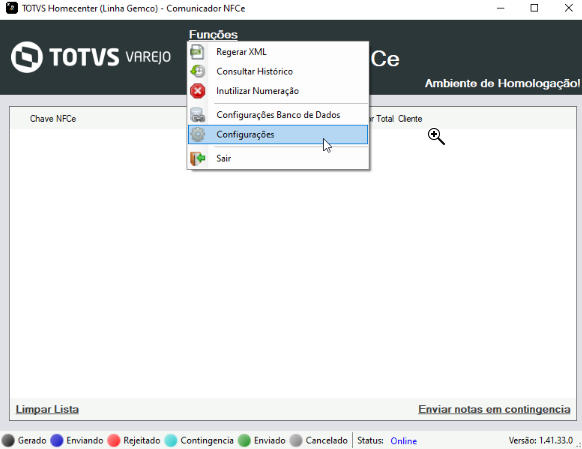This screenshot has width=582, height=449.
Task: Click the Configurações Banco de Dados database icon
Action: [197, 115]
